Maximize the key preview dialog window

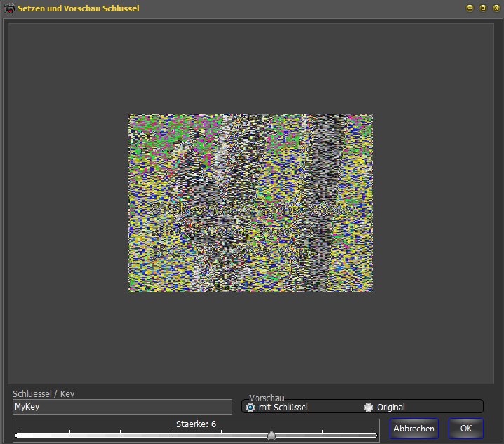[483, 8]
